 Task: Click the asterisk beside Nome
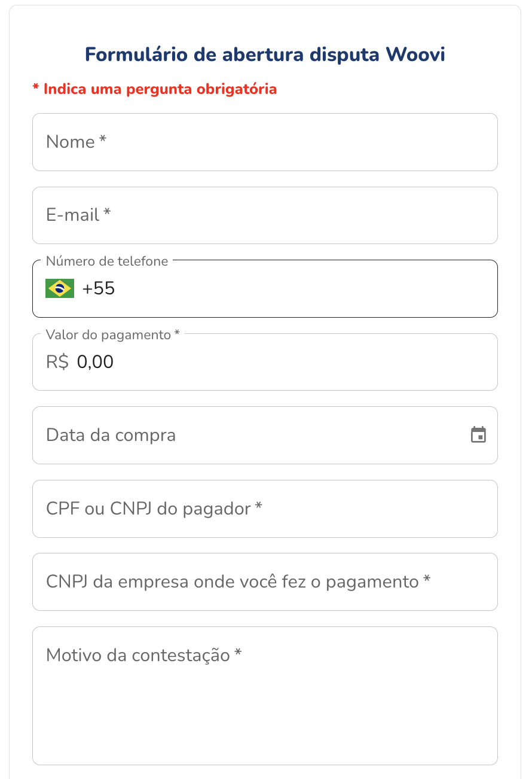pyautogui.click(x=103, y=140)
